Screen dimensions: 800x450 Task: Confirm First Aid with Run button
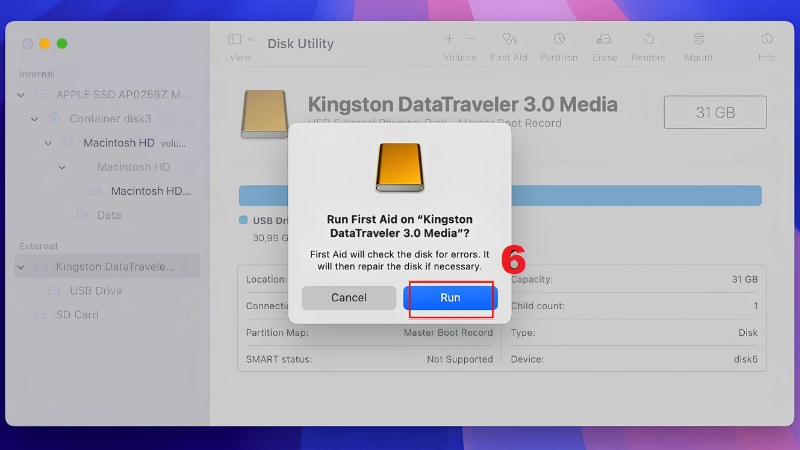tap(450, 297)
